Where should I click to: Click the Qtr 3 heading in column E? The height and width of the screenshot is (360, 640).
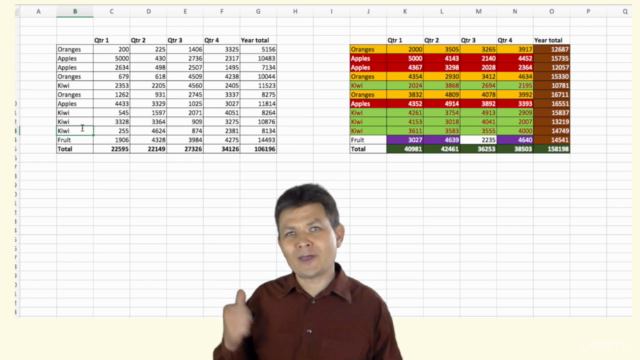point(175,40)
